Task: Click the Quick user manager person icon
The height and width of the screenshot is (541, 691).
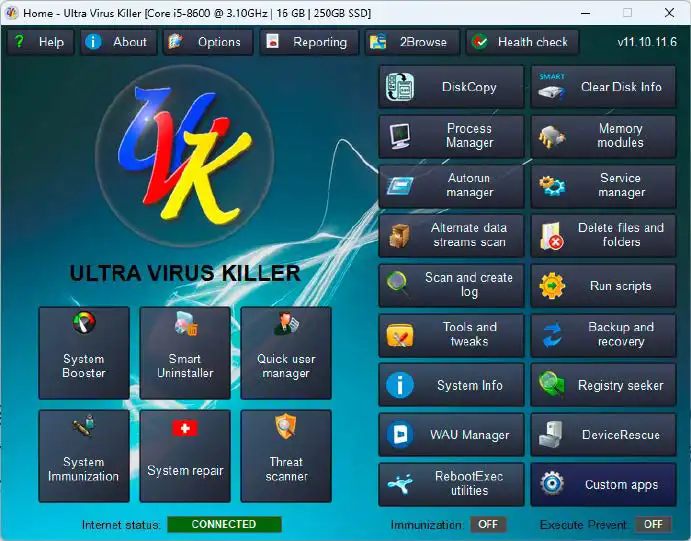Action: tap(286, 323)
